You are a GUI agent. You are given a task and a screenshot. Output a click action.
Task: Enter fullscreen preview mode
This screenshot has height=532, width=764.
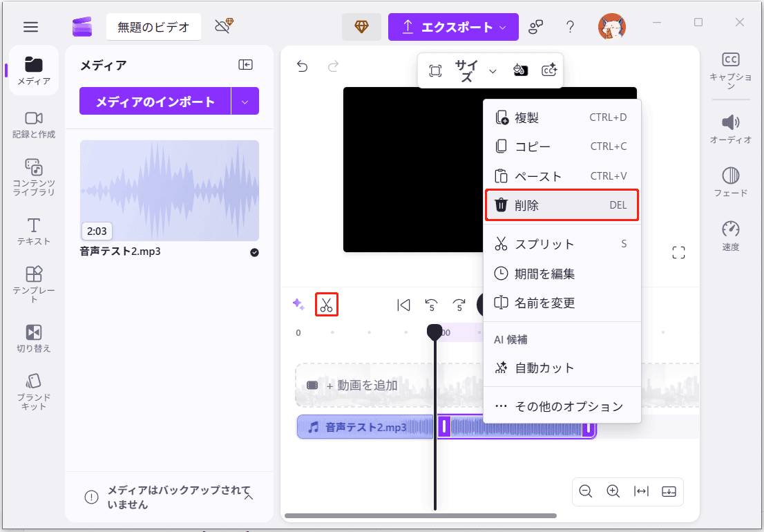(x=678, y=252)
